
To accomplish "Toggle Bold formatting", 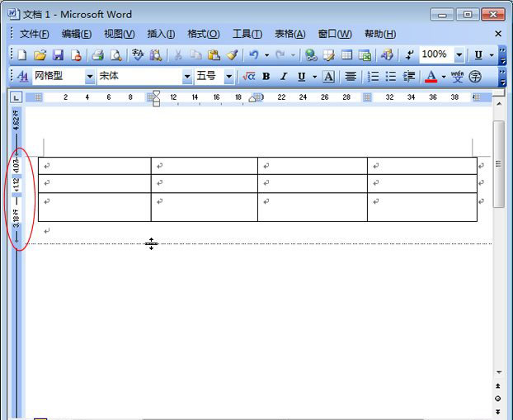I will pos(266,77).
